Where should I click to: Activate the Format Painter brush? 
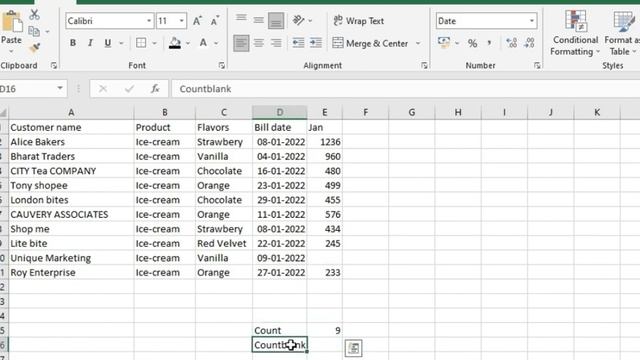point(34,48)
